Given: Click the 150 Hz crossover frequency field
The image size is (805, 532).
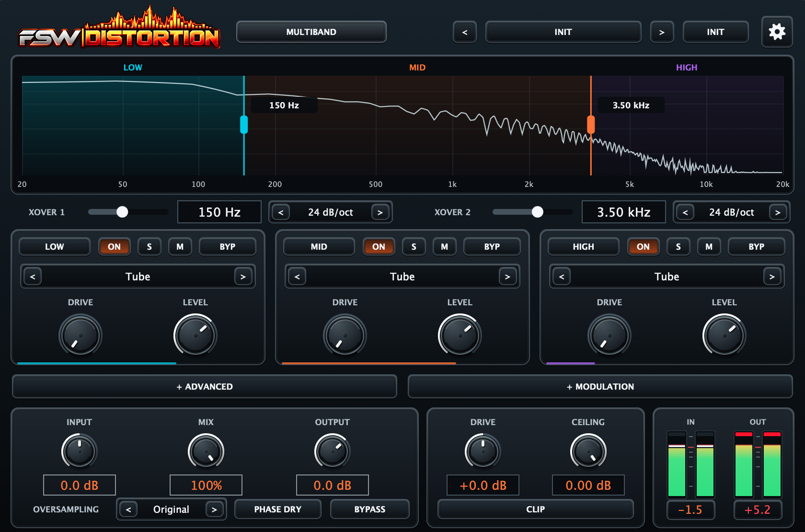Looking at the screenshot, I should tap(219, 212).
